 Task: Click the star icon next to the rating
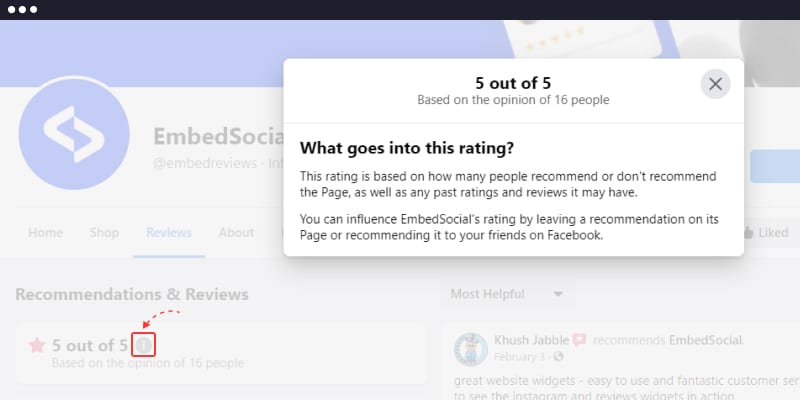pos(37,345)
